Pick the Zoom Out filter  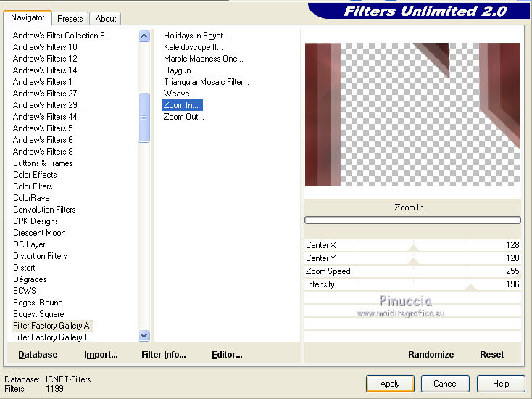(x=183, y=117)
